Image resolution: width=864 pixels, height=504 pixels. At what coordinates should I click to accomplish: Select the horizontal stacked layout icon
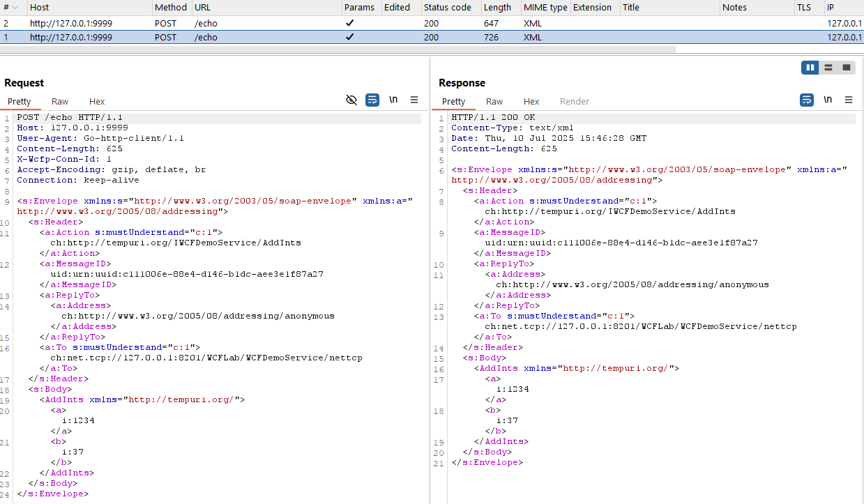(828, 67)
